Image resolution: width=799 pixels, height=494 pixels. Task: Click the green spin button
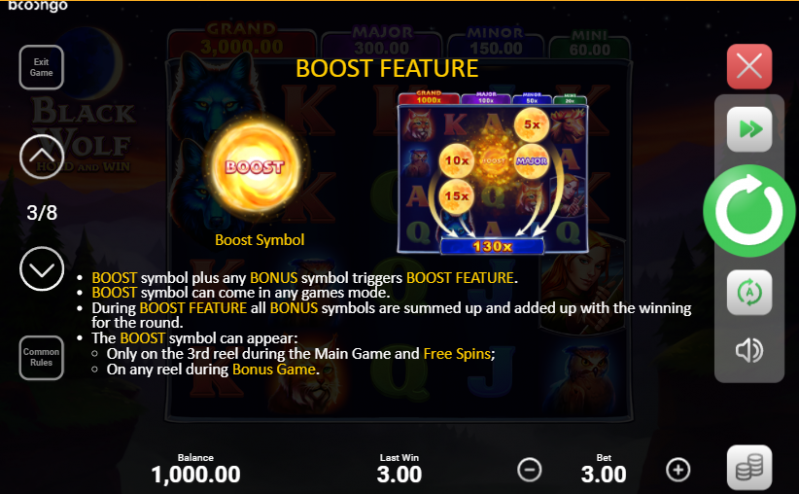point(749,211)
